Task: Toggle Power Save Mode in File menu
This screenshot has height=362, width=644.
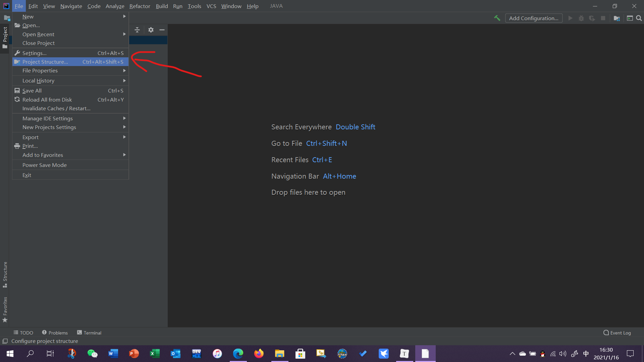Action: [45, 165]
